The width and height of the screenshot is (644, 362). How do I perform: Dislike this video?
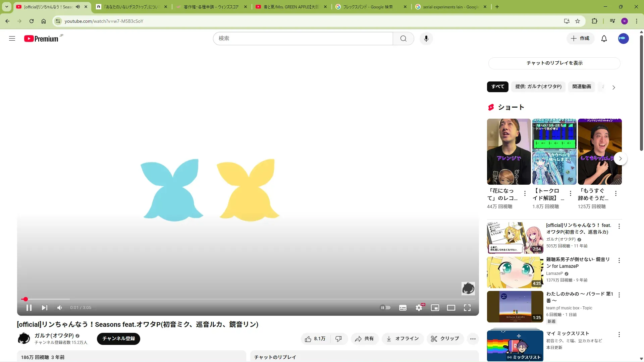pyautogui.click(x=339, y=339)
